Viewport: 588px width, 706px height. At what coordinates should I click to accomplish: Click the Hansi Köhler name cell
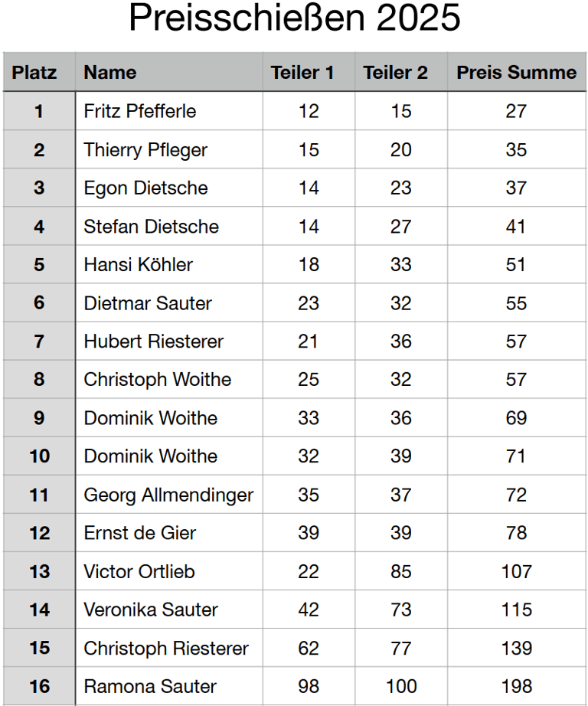139,265
